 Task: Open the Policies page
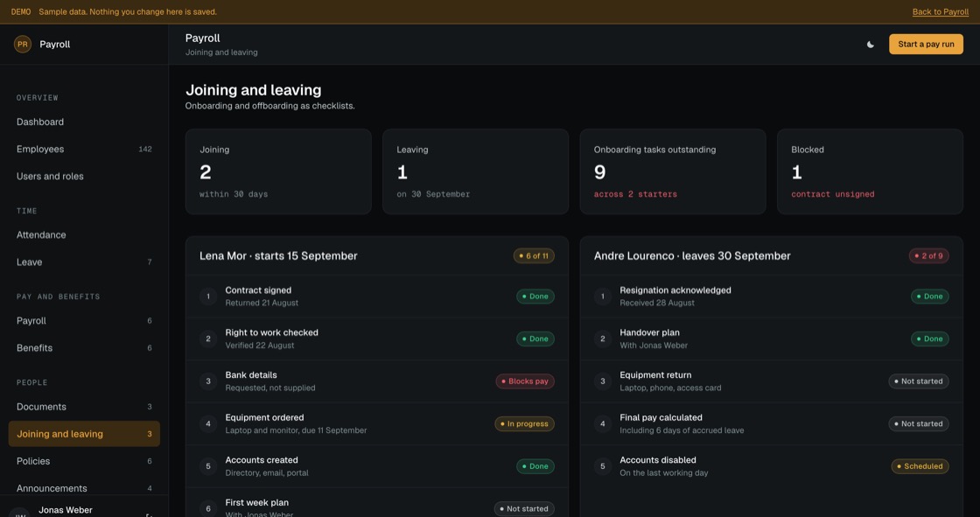[x=84, y=461]
